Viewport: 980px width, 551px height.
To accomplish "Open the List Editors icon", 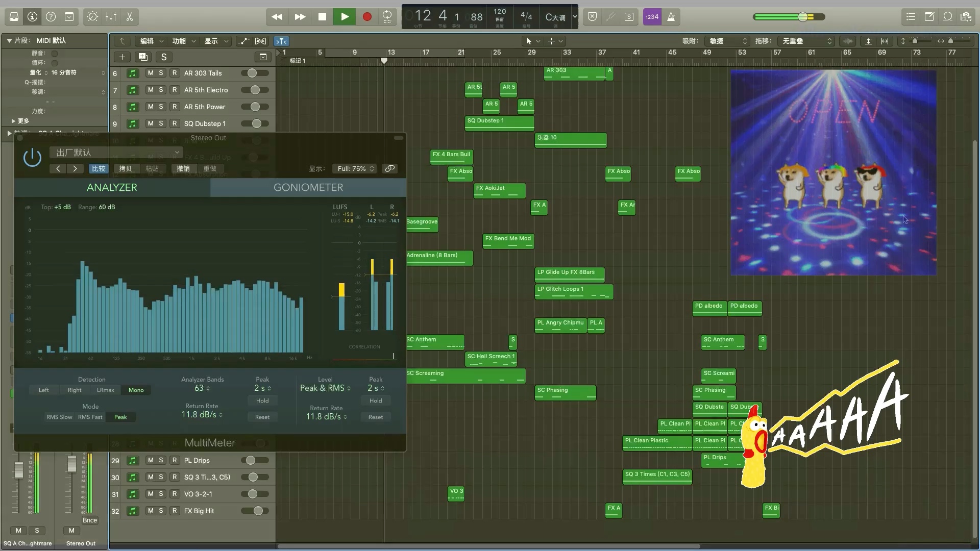I will (x=911, y=17).
